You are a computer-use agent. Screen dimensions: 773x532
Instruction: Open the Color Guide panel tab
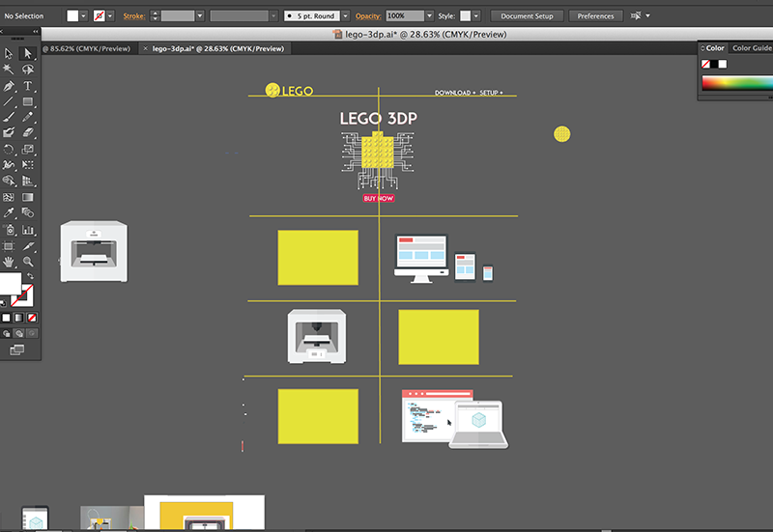click(752, 47)
